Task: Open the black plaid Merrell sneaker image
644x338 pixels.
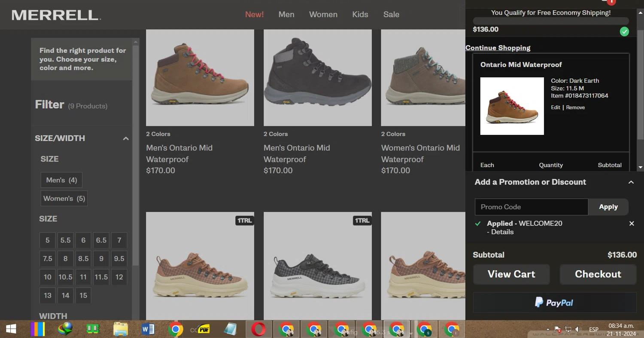Action: [318, 265]
